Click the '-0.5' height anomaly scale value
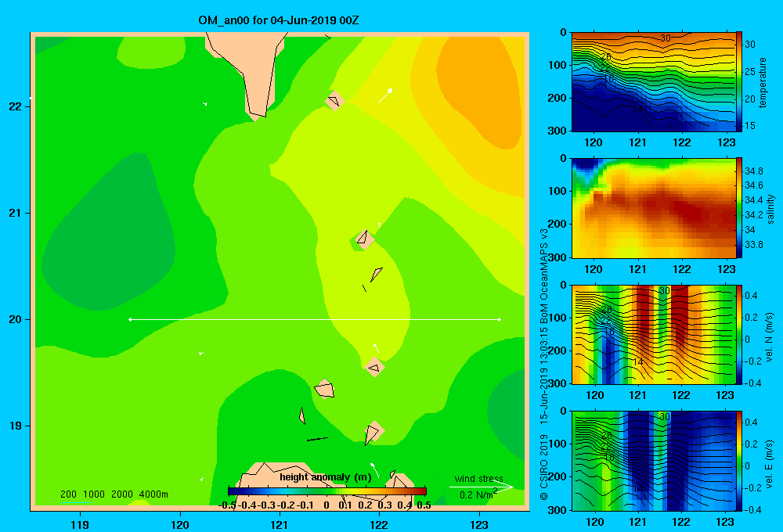 tap(227, 505)
